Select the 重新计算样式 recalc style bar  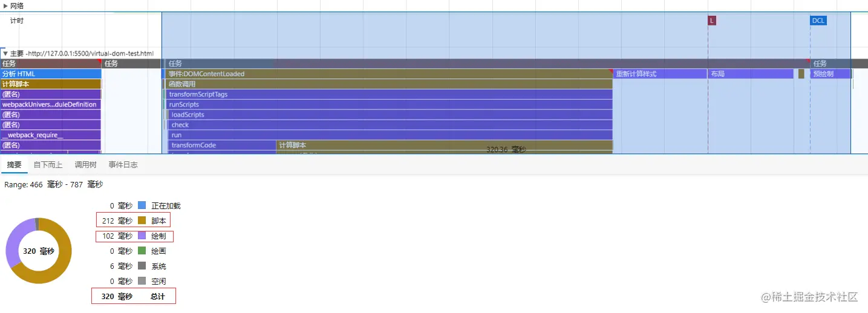coord(661,74)
